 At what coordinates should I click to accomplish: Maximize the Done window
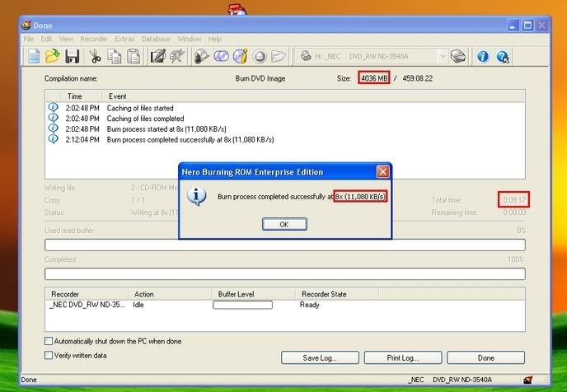tap(527, 26)
